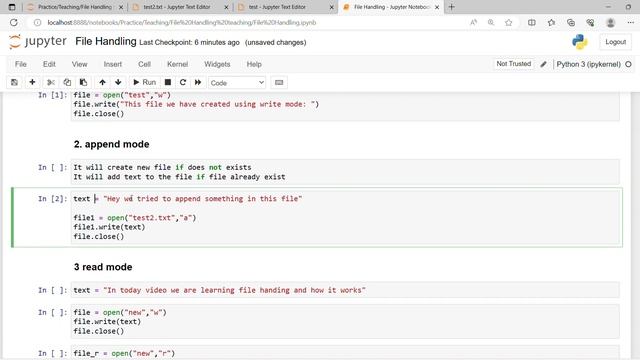Open the View menu
This screenshot has height=360, width=640.
click(80, 64)
